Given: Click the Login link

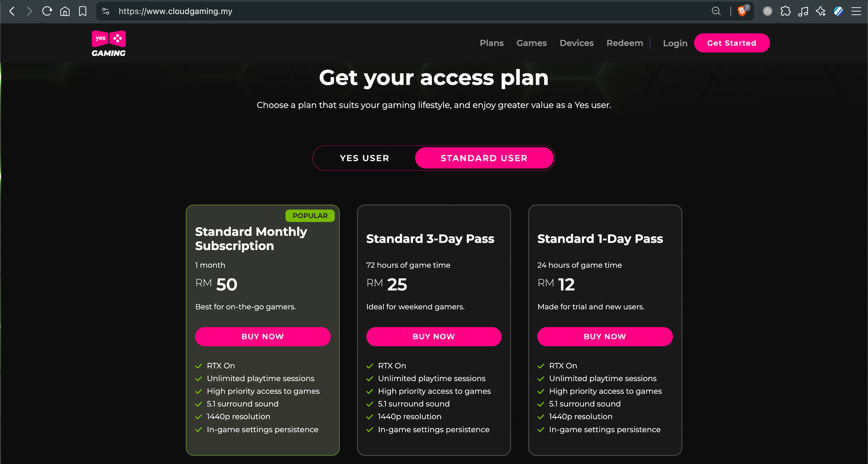Looking at the screenshot, I should [x=675, y=43].
